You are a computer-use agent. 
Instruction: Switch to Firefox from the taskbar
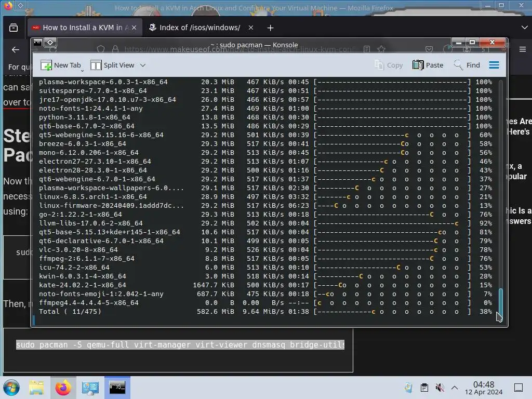pos(63,388)
